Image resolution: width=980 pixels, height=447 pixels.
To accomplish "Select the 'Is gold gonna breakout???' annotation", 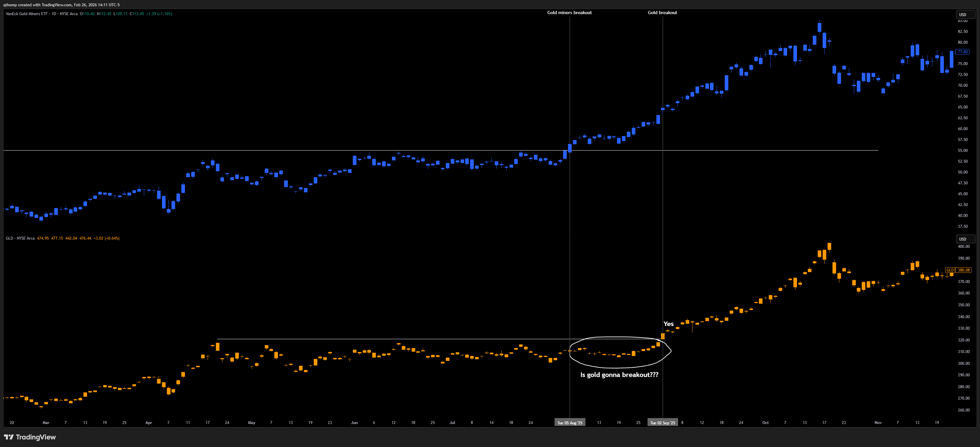I will pyautogui.click(x=619, y=375).
